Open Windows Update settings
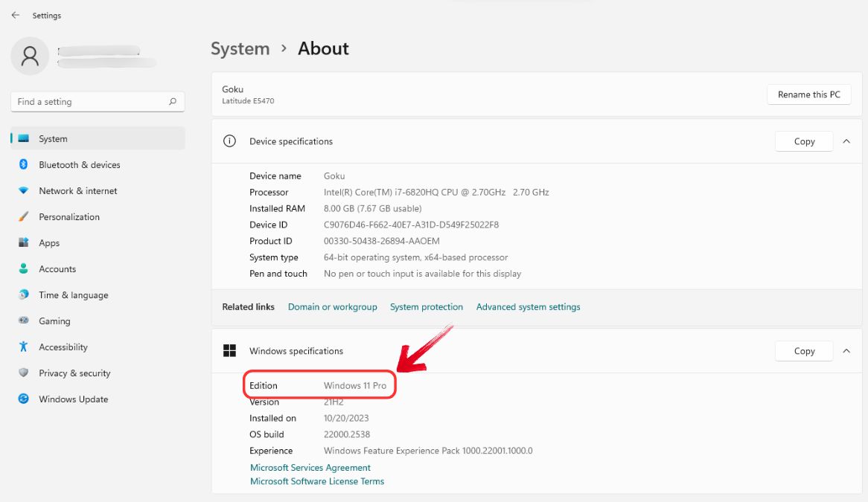The width and height of the screenshot is (868, 502). 72,399
